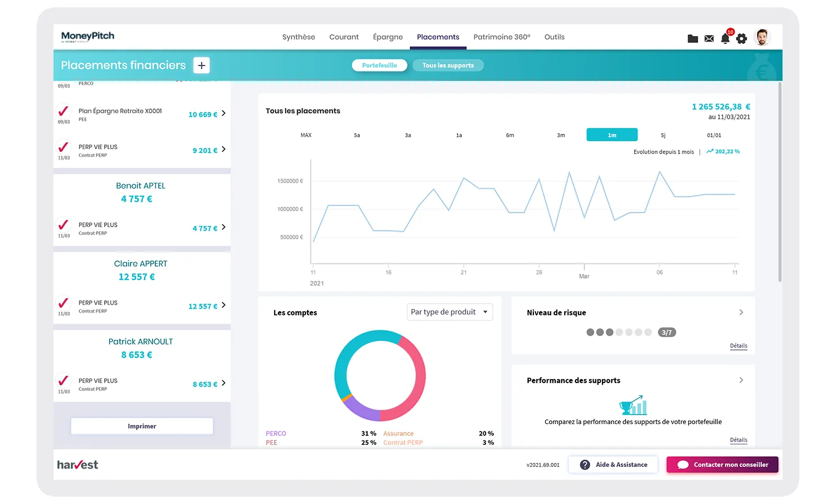Toggle the check mark for Benoit APTEL's PERP VIE PLUS
Image resolution: width=836 pixels, height=504 pixels.
click(x=64, y=224)
